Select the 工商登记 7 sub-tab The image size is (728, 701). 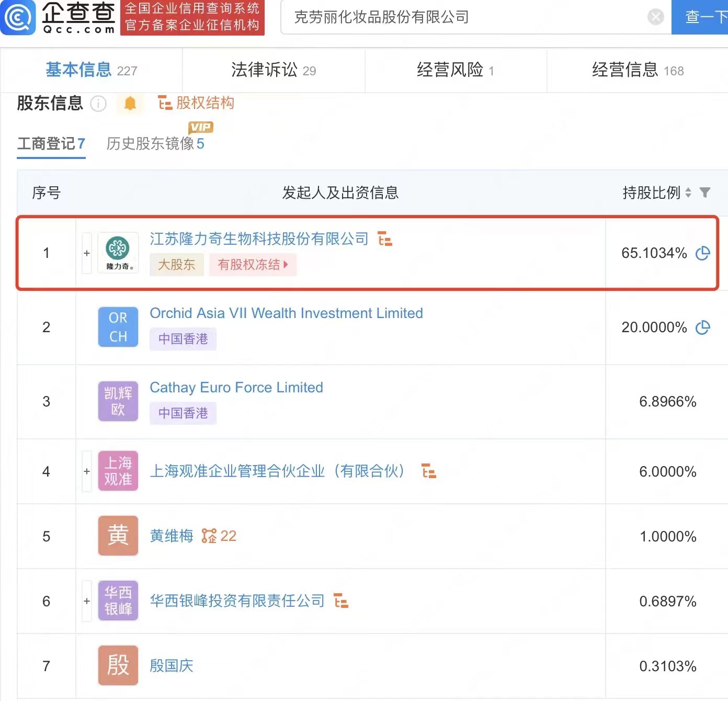click(x=51, y=144)
